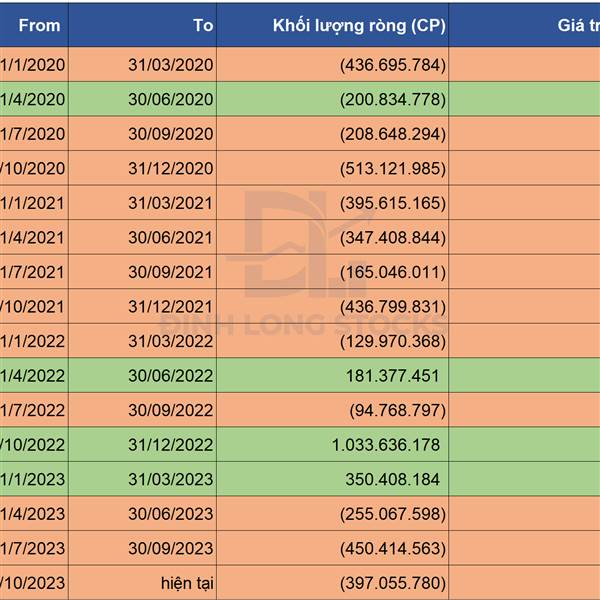Click the cell with value (513.121.985)
The image size is (600, 600).
333,168
